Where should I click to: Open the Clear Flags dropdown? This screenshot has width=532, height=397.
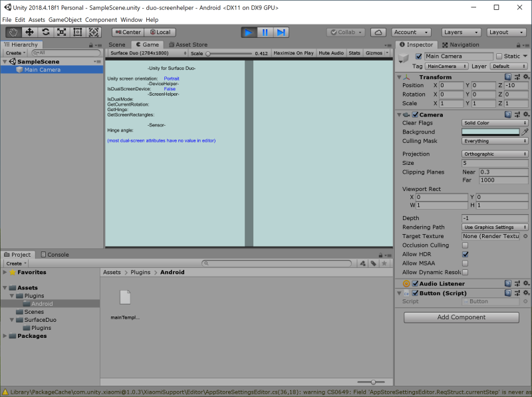[494, 123]
